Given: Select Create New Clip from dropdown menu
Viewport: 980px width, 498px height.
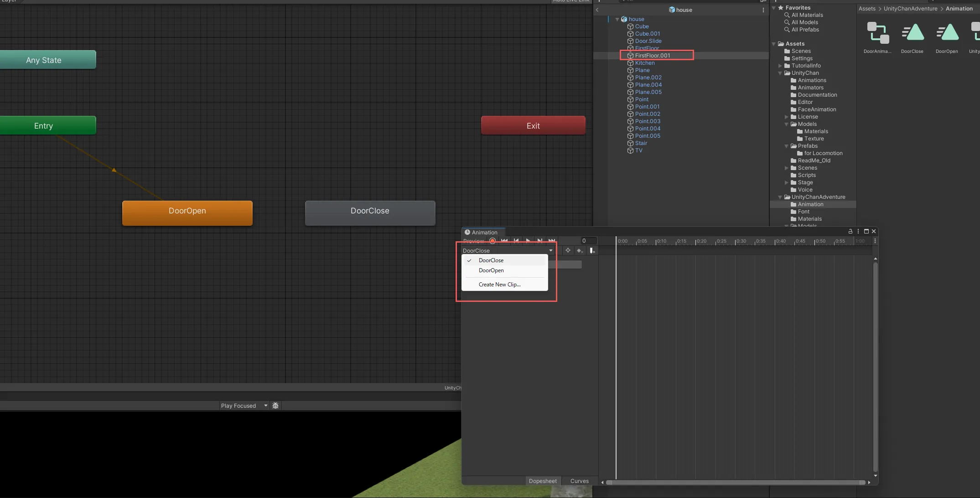Looking at the screenshot, I should coord(499,284).
